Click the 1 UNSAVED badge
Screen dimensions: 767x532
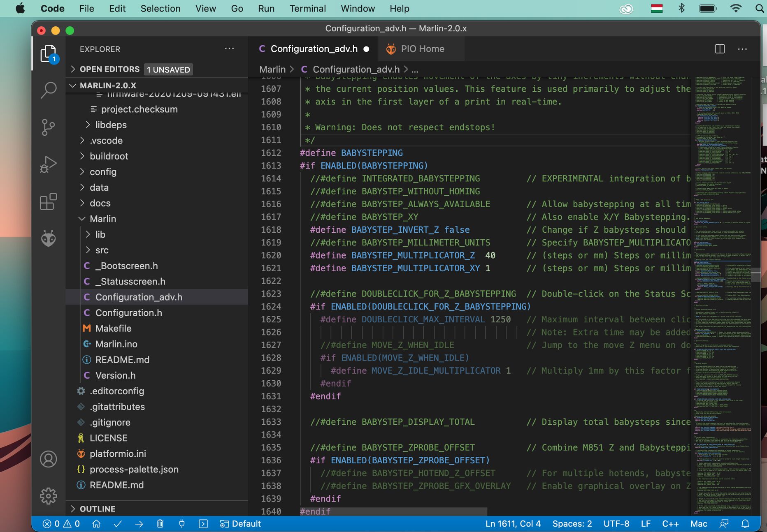tap(168, 69)
